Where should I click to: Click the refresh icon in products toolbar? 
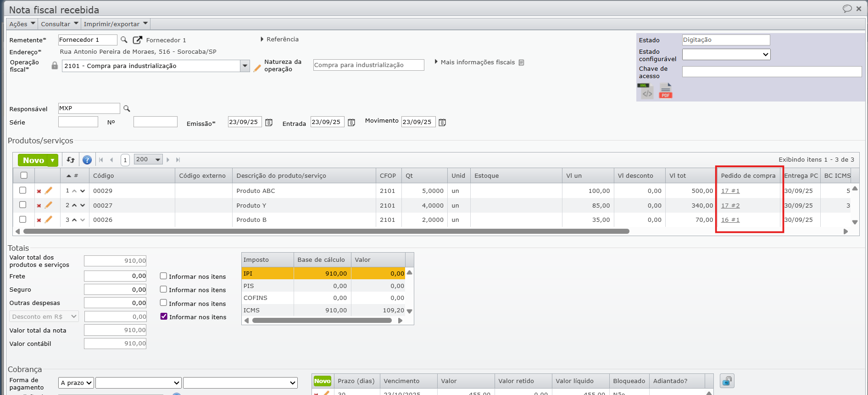(x=71, y=160)
